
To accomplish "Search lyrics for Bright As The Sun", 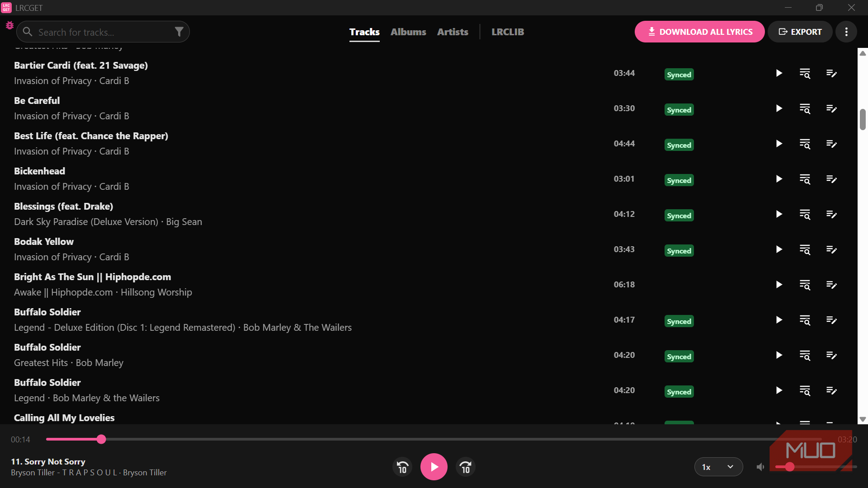I will coord(805,285).
